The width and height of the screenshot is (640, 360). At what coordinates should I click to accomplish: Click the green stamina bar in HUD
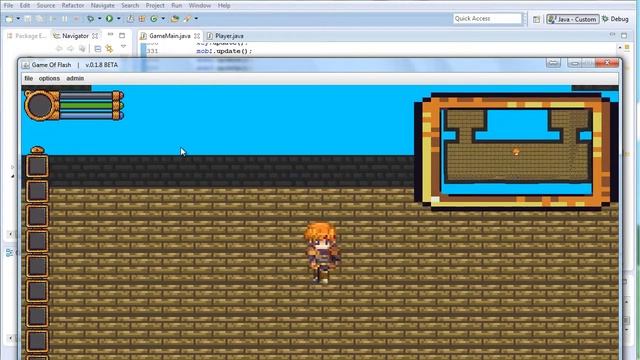click(88, 106)
